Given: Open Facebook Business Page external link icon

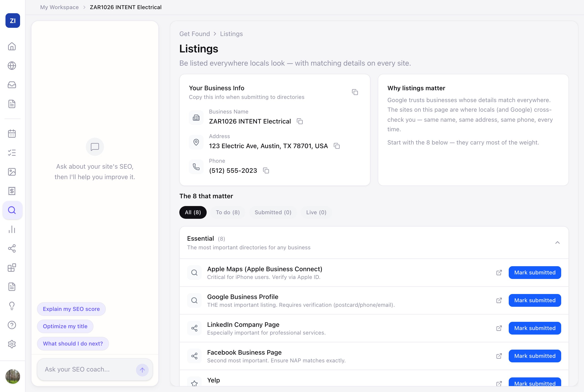Looking at the screenshot, I should tap(499, 356).
